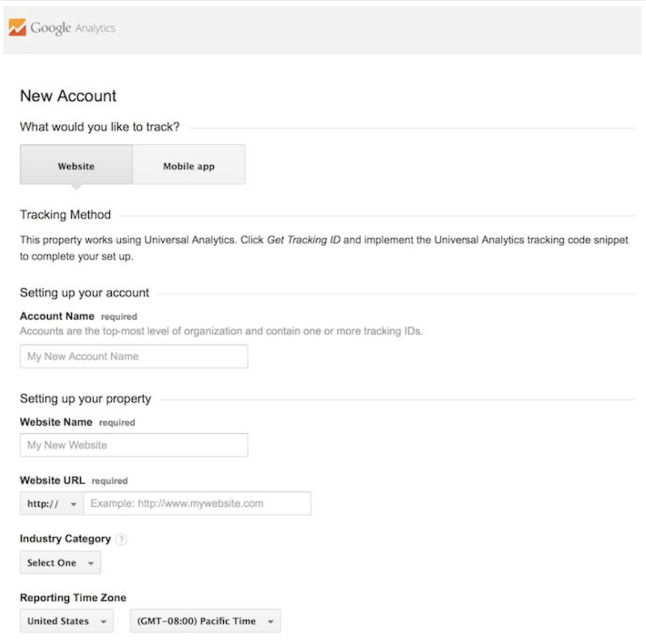This screenshot has width=646, height=644.
Task: Click the Tracking Method section heading
Action: (x=65, y=215)
